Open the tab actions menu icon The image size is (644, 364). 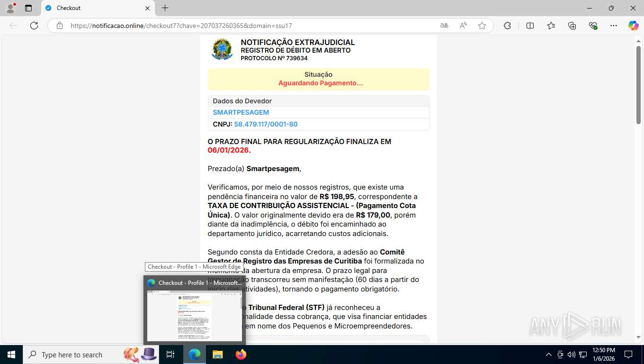pos(28,8)
